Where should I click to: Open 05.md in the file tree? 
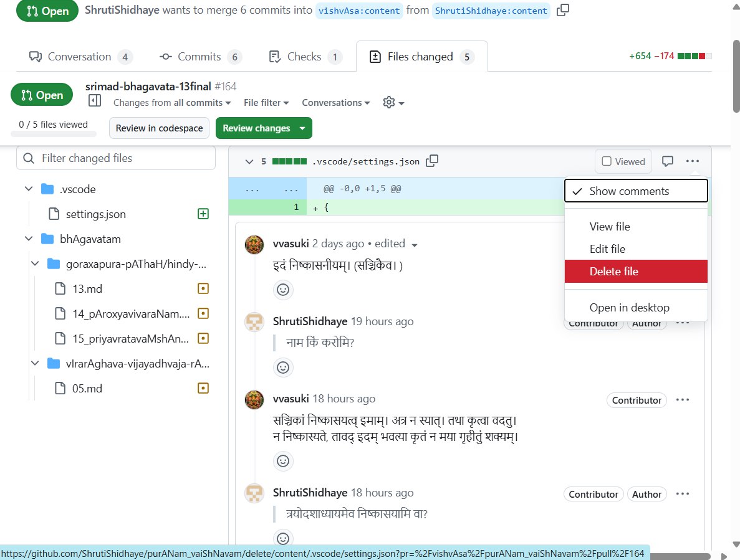(87, 389)
